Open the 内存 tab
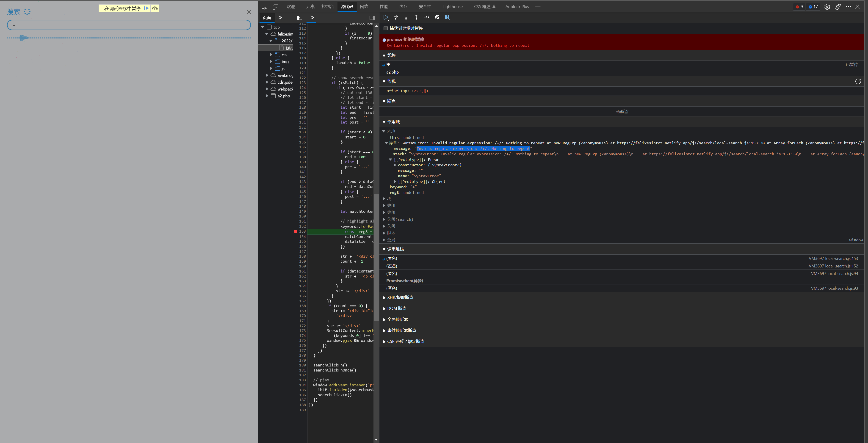The width and height of the screenshot is (868, 443). click(403, 7)
